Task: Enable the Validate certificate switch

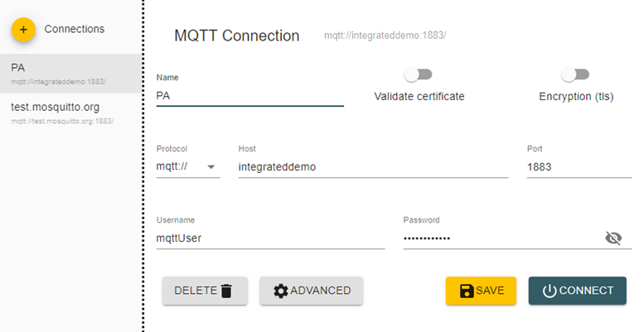Action: click(418, 75)
